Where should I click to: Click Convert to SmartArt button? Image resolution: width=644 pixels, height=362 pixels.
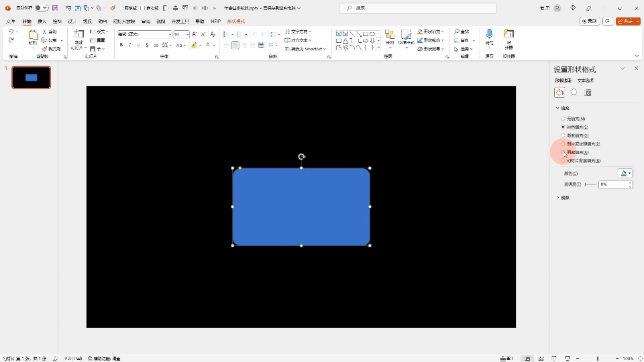pyautogui.click(x=305, y=49)
